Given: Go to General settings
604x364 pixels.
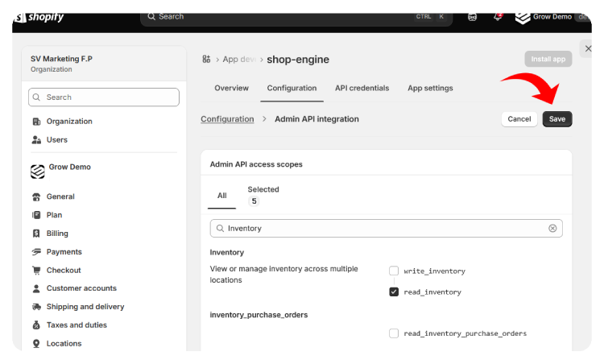Looking at the screenshot, I should click(x=60, y=196).
